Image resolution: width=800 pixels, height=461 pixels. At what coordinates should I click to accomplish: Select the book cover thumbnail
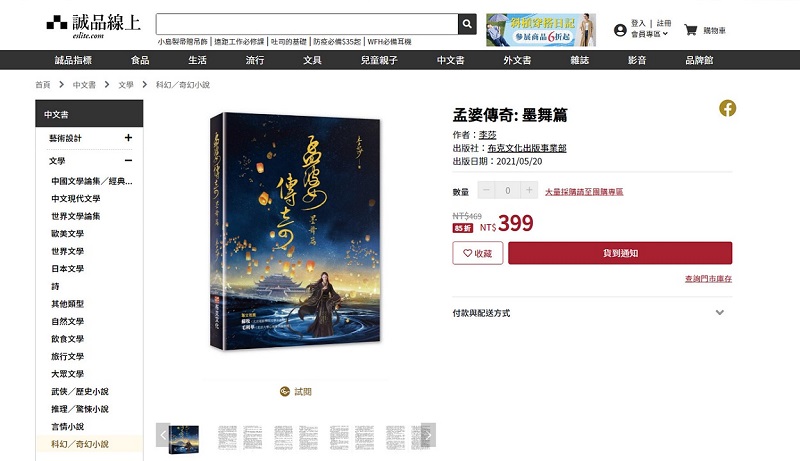click(x=184, y=439)
